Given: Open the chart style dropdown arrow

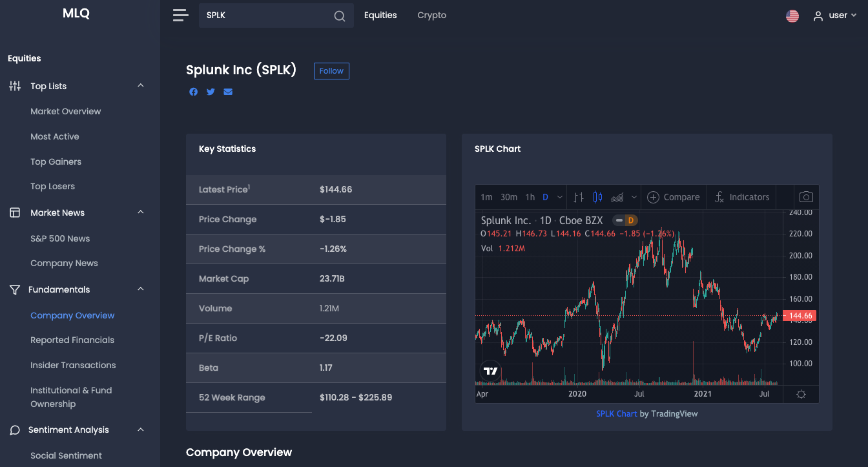Looking at the screenshot, I should tap(634, 197).
